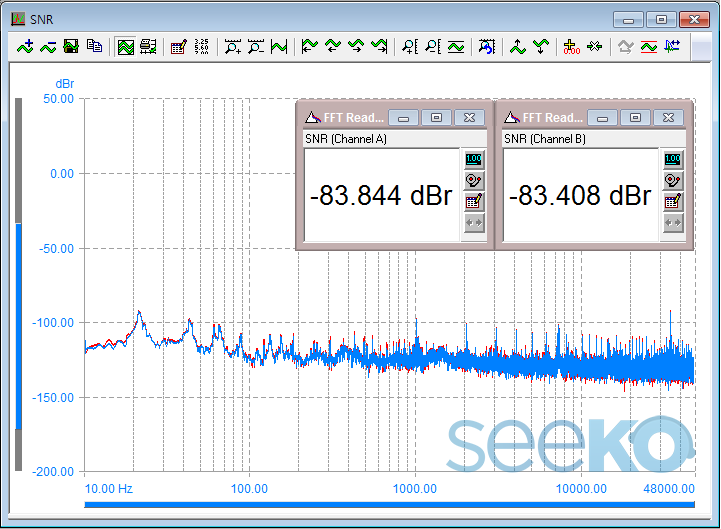Zoom out on the vertical axis
Image resolution: width=721 pixels, height=529 pixels.
(433, 46)
